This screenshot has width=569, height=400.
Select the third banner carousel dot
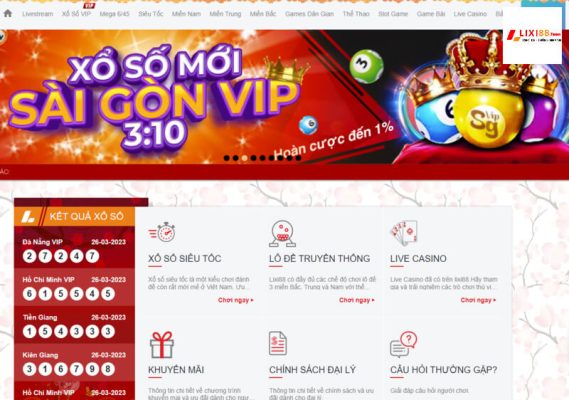(245, 158)
